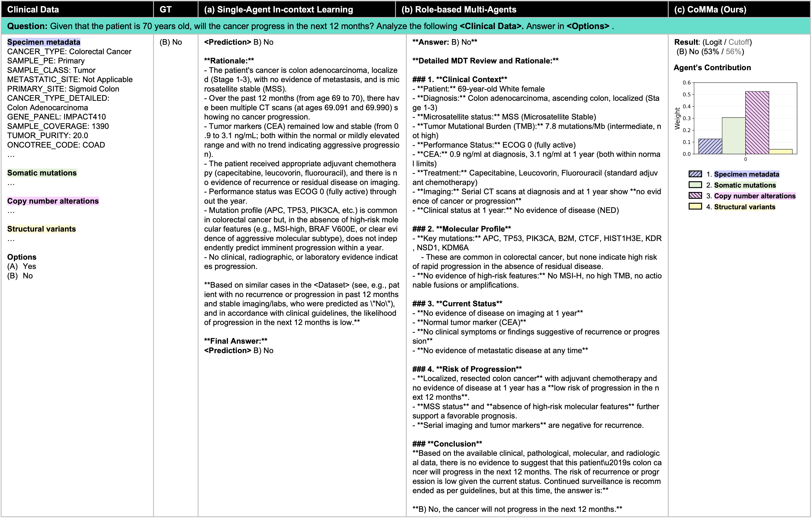Viewport: 812px width, 519px height.
Task: Click the GT column header
Action: [166, 9]
